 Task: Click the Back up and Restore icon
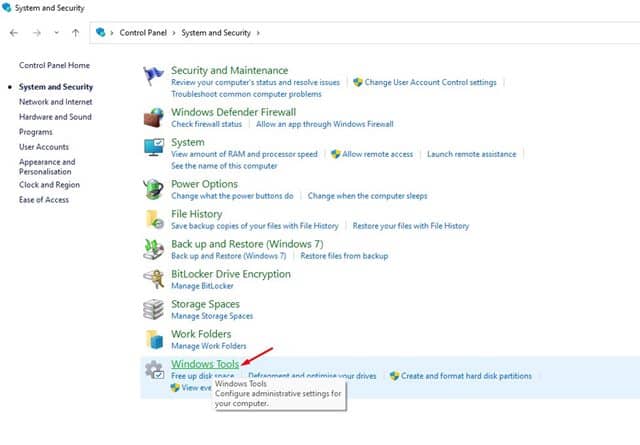[x=153, y=249]
